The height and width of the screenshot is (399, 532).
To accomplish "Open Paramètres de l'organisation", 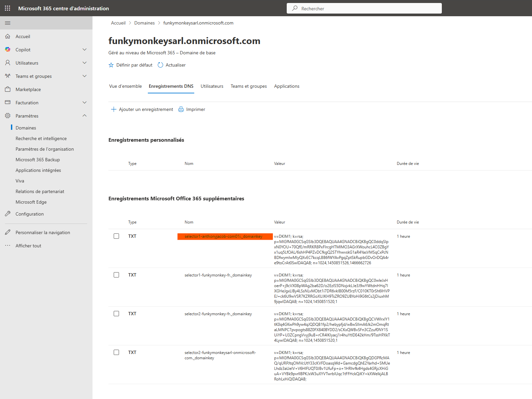I will 45,149.
